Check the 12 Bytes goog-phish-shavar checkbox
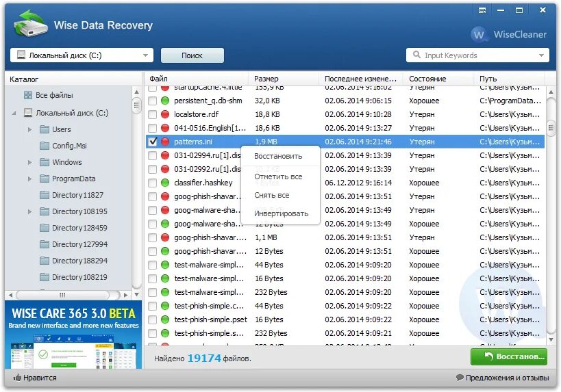The image size is (561, 392). 153,251
